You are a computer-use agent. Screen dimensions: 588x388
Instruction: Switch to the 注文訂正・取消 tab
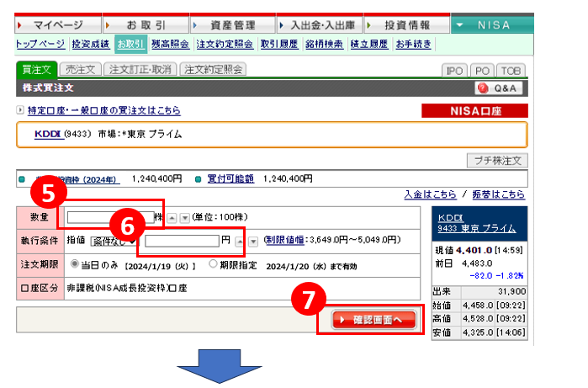pyautogui.click(x=140, y=69)
